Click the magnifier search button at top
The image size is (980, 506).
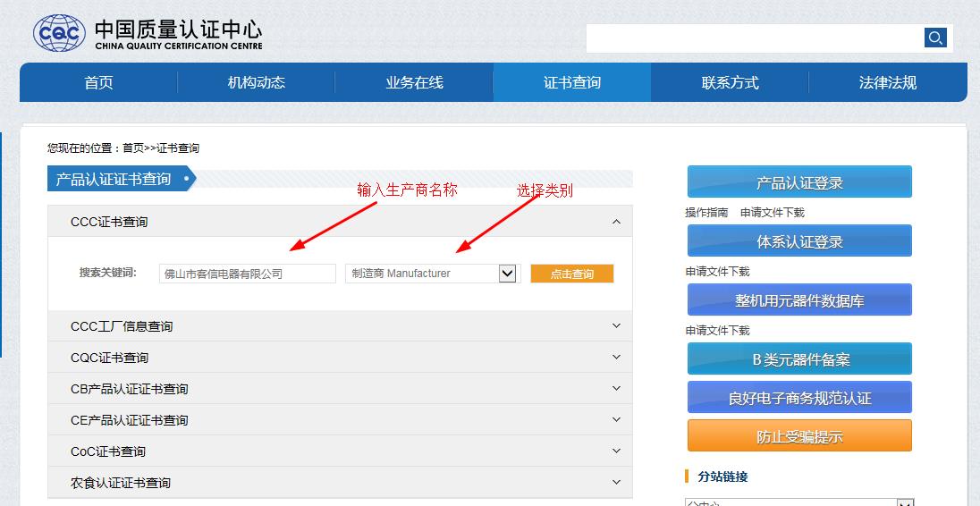[935, 38]
